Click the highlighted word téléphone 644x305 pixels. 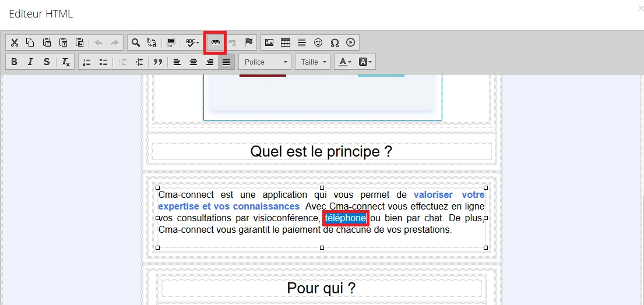[346, 218]
